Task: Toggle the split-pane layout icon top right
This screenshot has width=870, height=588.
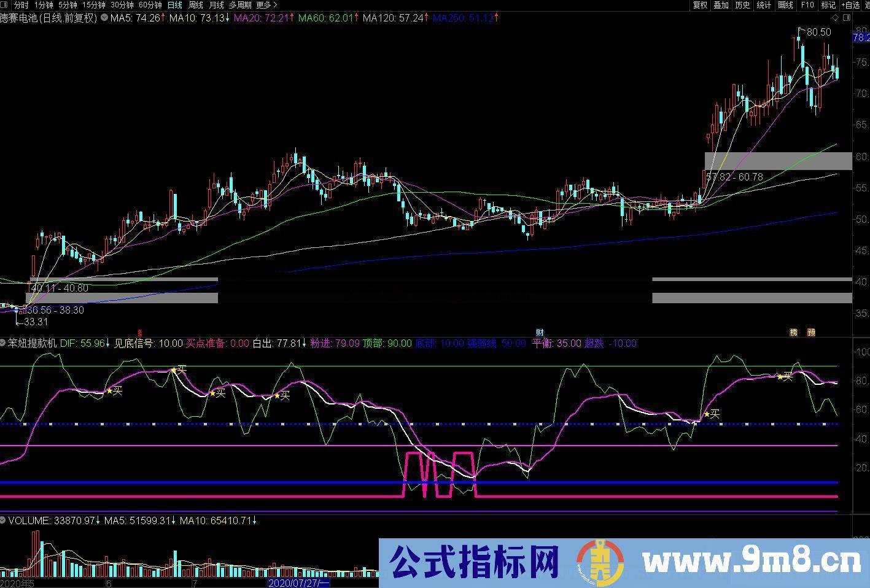Action: 847,18
